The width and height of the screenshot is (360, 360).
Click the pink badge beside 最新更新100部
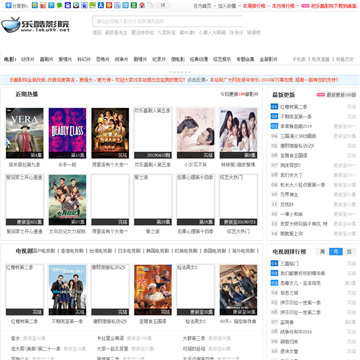click(320, 95)
